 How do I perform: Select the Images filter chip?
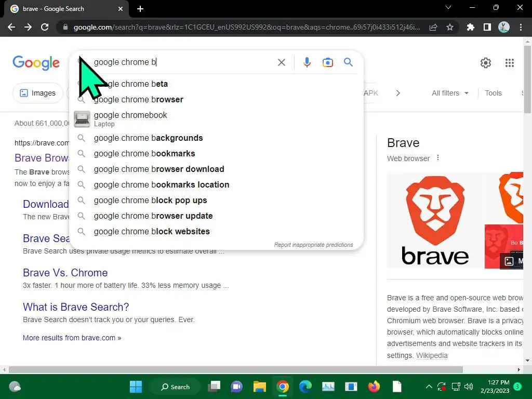click(37, 93)
